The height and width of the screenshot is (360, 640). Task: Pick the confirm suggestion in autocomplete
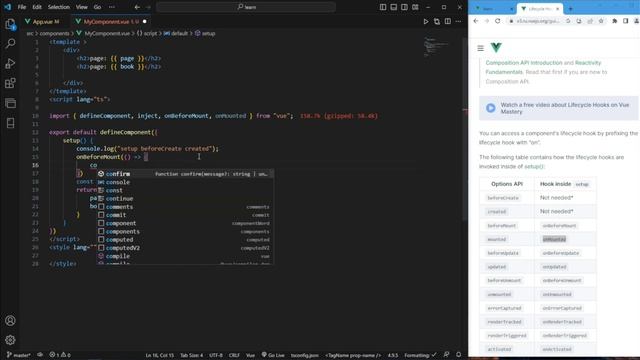coord(186,174)
